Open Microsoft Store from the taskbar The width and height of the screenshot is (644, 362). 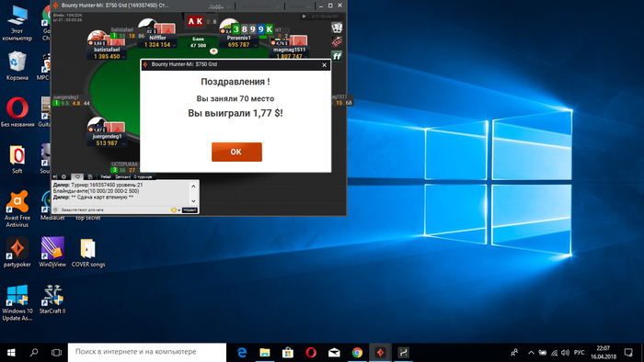288,353
